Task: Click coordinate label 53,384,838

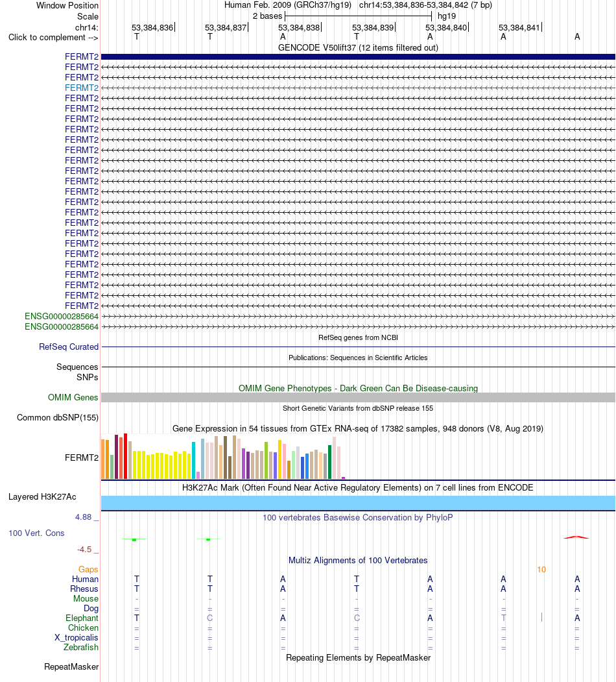Action: [x=299, y=27]
